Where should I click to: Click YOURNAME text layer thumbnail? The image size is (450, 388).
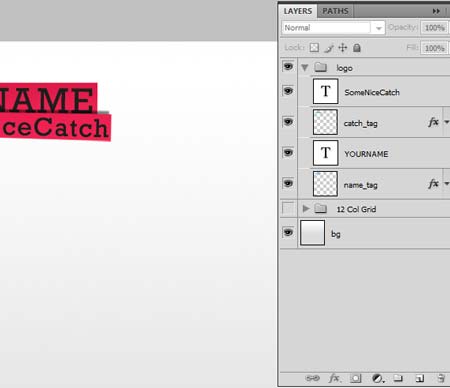point(325,153)
